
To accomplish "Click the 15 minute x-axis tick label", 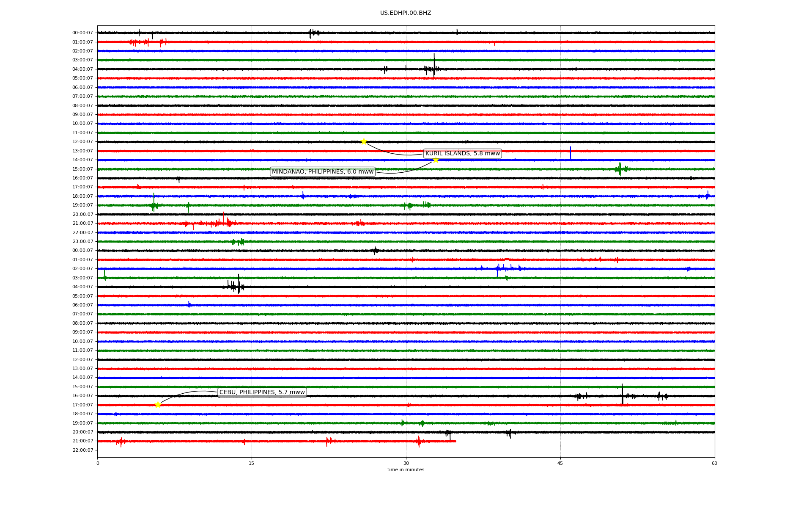I will 252,463.
